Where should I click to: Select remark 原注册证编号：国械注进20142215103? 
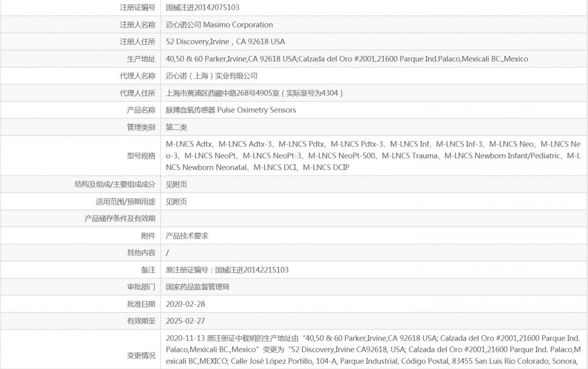(x=227, y=270)
